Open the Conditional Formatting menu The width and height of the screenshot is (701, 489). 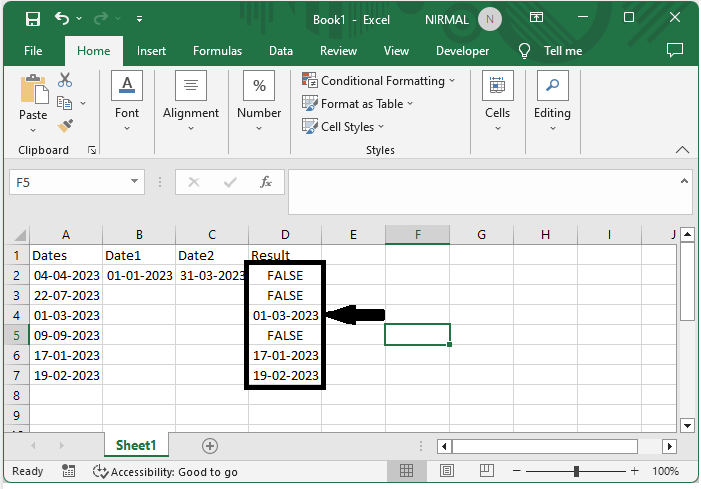click(x=378, y=80)
